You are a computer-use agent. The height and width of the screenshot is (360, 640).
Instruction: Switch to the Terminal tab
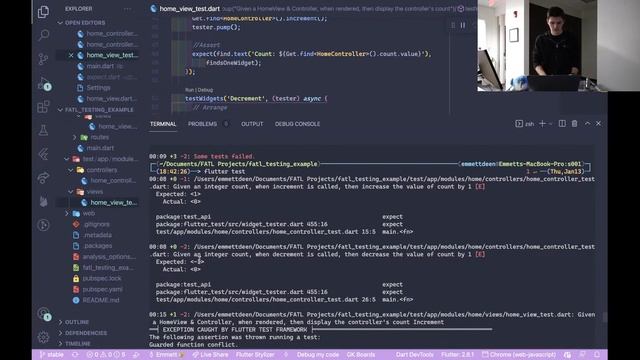[x=163, y=124]
